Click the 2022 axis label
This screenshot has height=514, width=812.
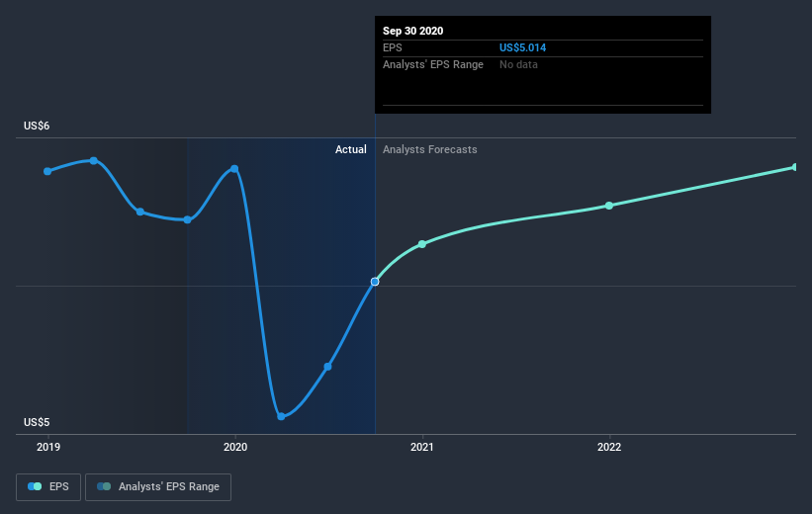click(609, 447)
